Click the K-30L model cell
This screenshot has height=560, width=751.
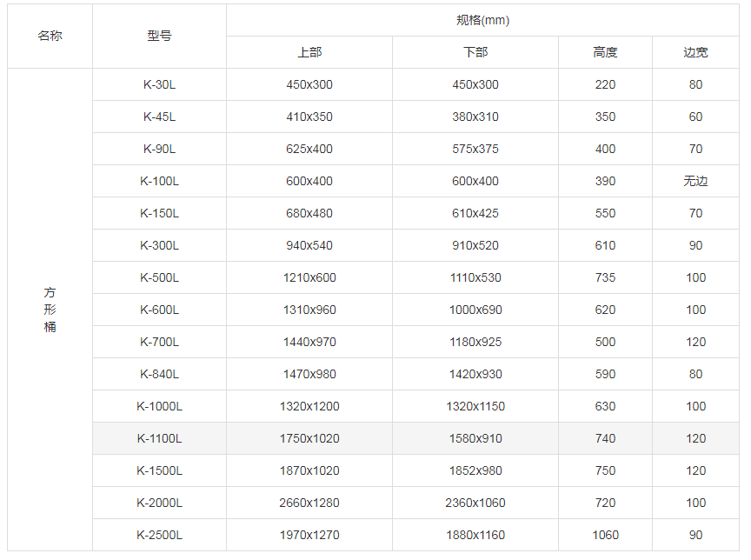click(159, 84)
